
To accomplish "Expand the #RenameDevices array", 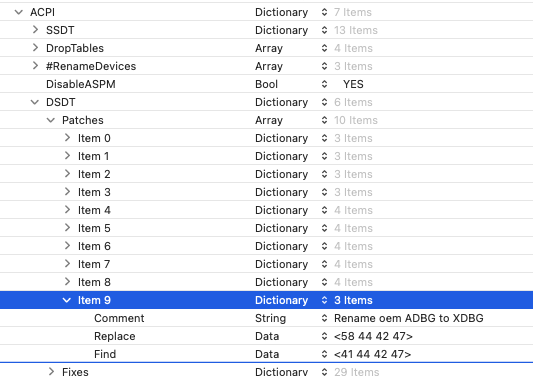I will 35,66.
